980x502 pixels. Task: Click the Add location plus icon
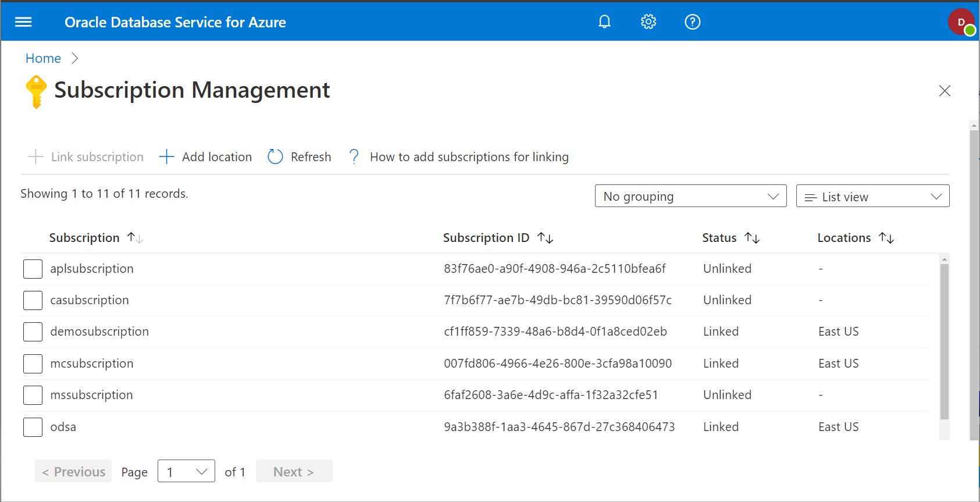click(x=166, y=156)
